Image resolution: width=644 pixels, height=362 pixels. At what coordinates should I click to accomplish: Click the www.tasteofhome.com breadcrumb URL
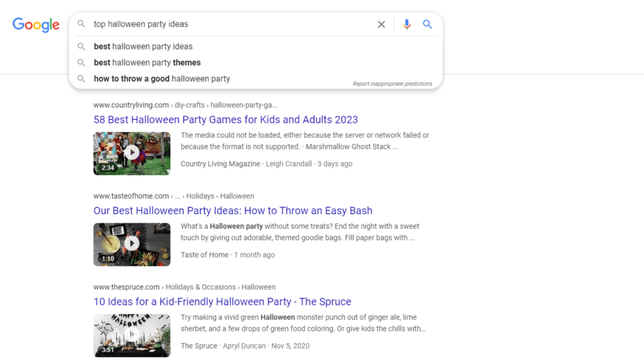[174, 196]
